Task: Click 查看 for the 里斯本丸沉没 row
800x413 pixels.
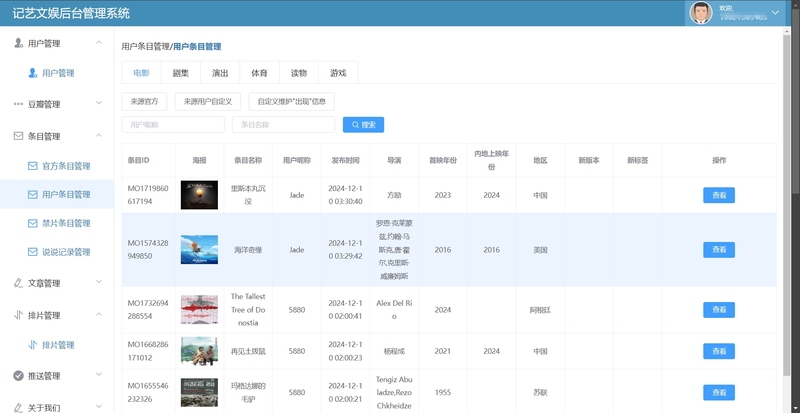Action: coord(719,195)
